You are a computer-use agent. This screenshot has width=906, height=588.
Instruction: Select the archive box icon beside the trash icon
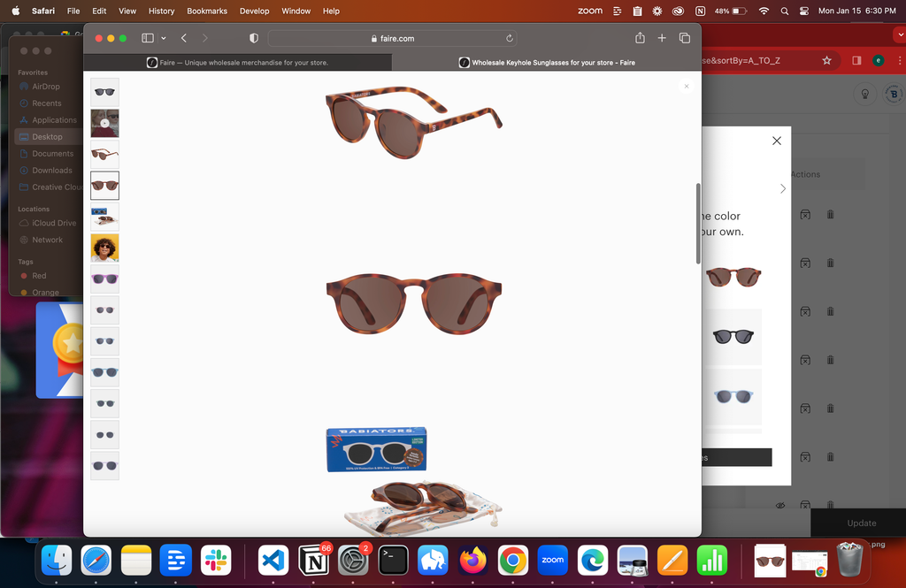[x=804, y=213]
